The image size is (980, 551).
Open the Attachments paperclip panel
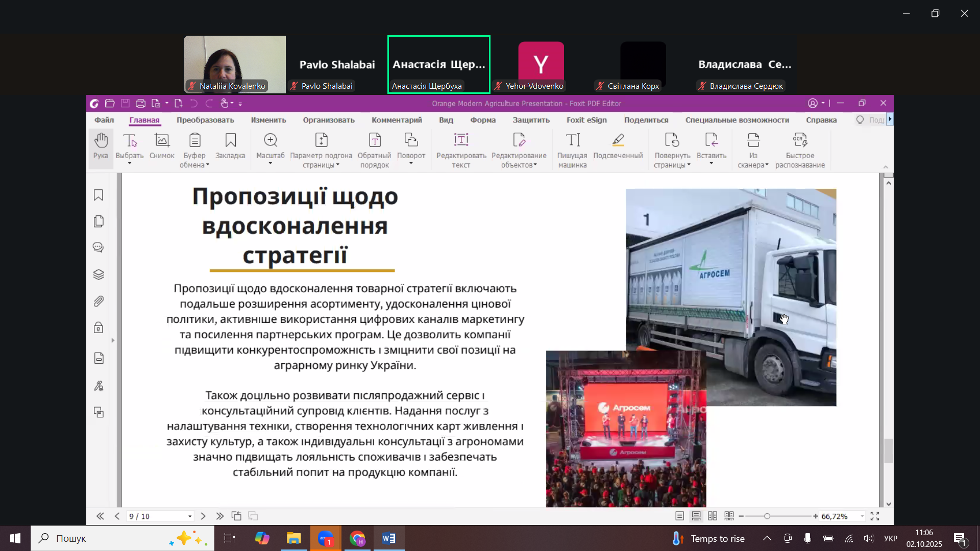99,302
